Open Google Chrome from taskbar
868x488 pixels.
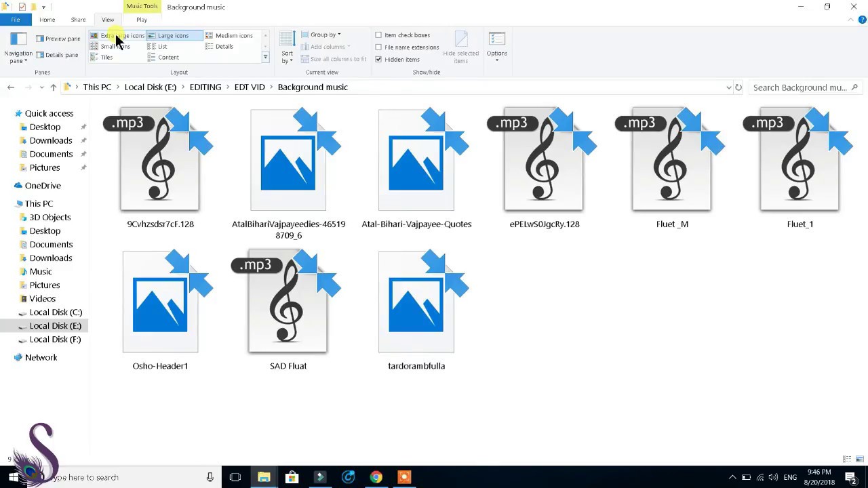coord(376,477)
